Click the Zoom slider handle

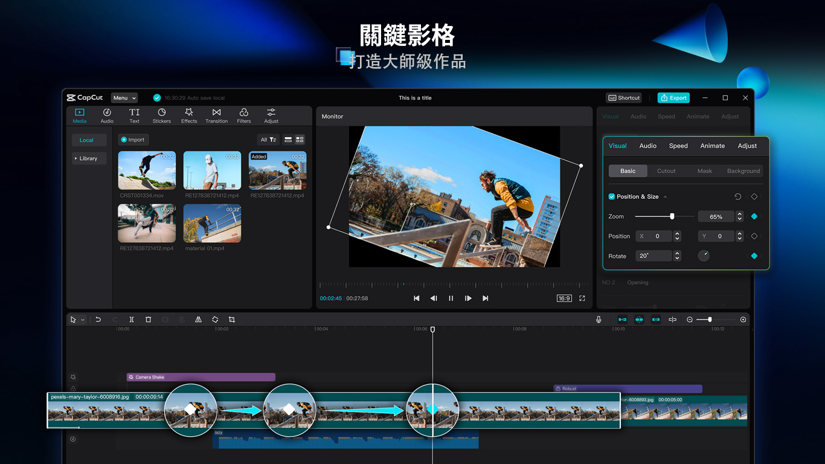coord(672,216)
